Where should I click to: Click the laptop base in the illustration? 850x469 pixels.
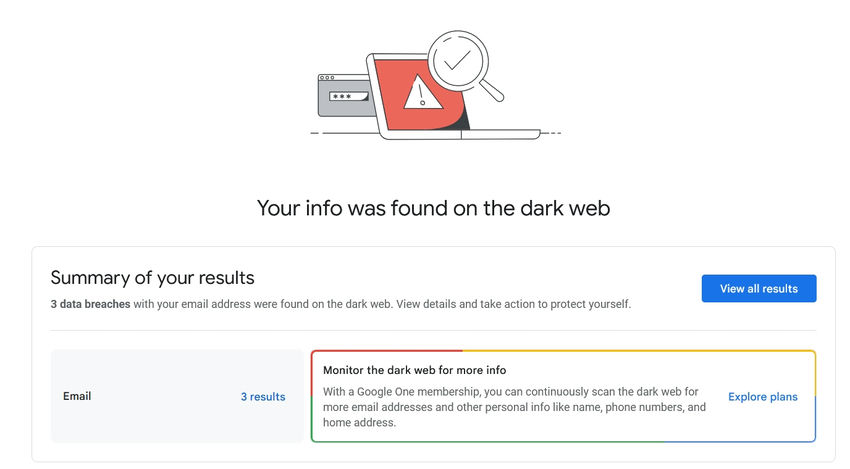[460, 134]
